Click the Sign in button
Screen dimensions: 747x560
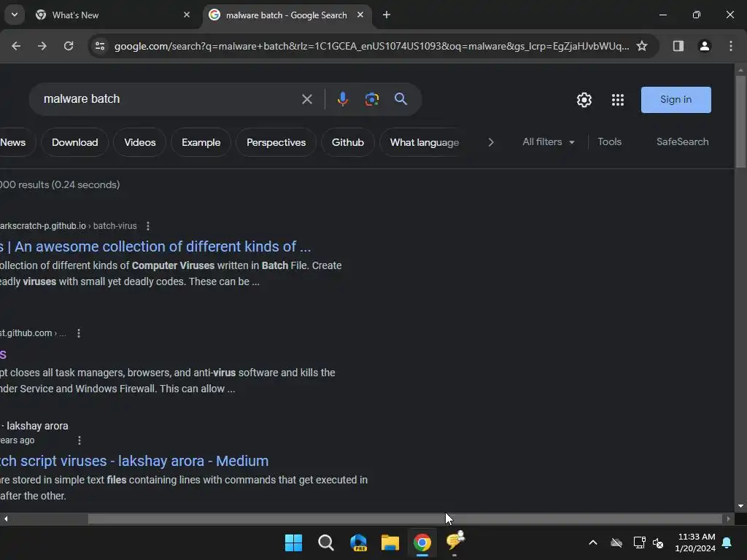[x=676, y=99]
